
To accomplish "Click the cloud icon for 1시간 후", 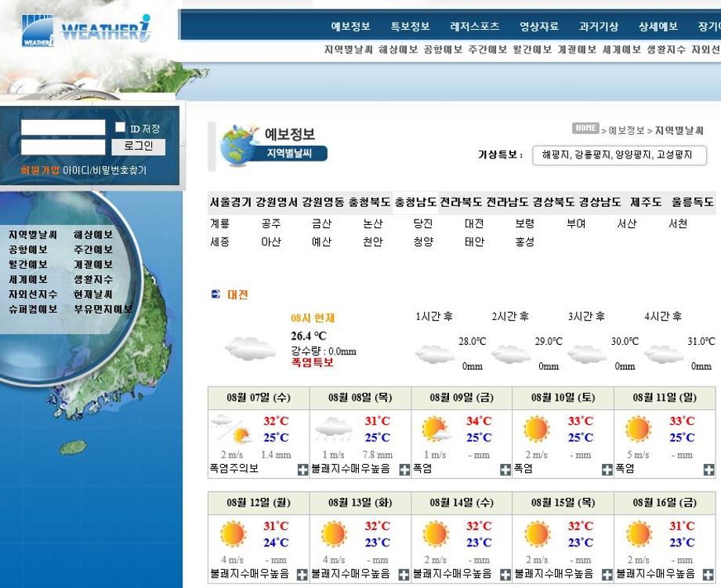I will click(x=434, y=354).
